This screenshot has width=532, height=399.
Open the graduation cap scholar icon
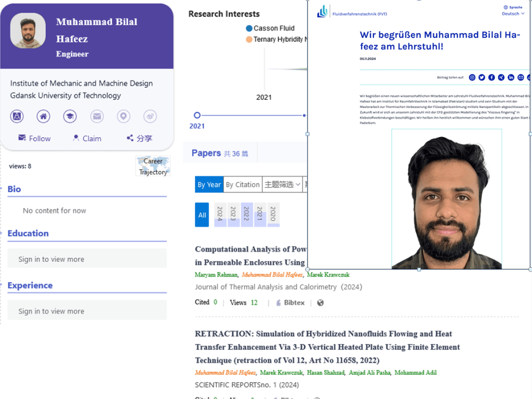(x=70, y=116)
